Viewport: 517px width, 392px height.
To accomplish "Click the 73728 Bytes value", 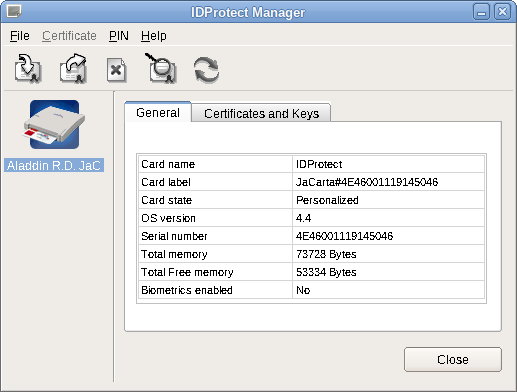I will click(326, 254).
